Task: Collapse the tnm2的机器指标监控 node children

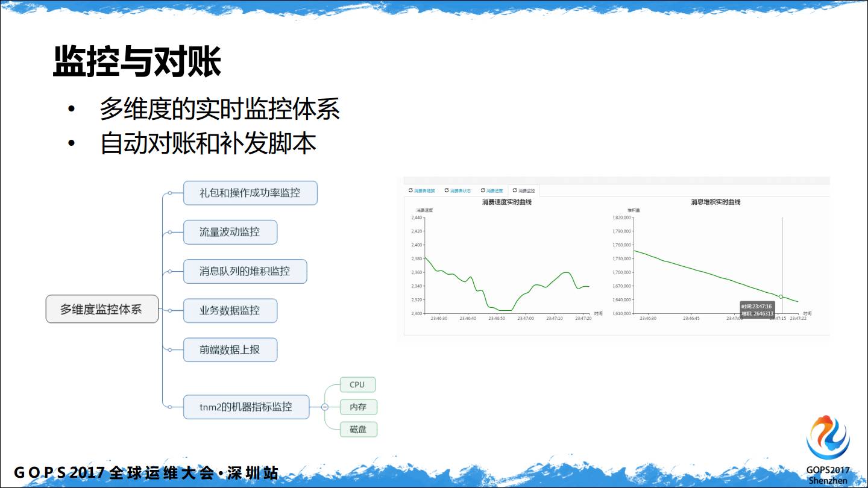Action: pyautogui.click(x=325, y=407)
